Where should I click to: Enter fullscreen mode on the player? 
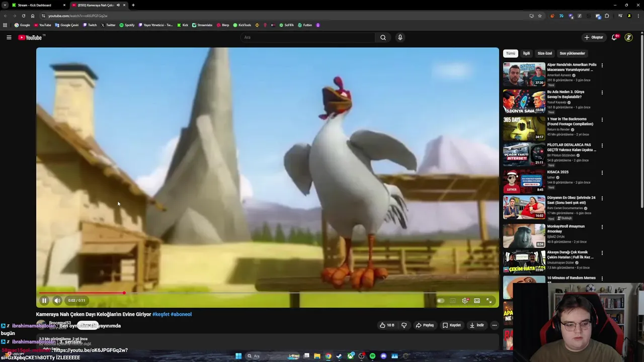click(x=489, y=301)
